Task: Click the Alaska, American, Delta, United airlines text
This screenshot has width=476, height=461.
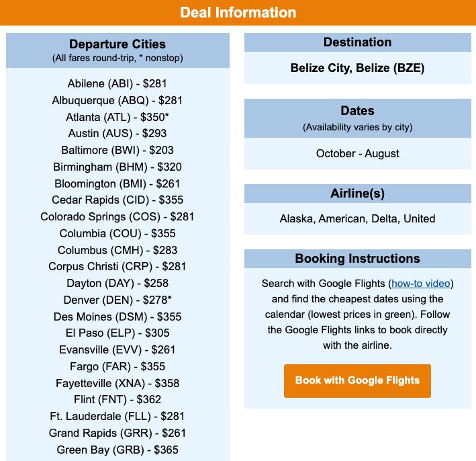Action: 357,218
